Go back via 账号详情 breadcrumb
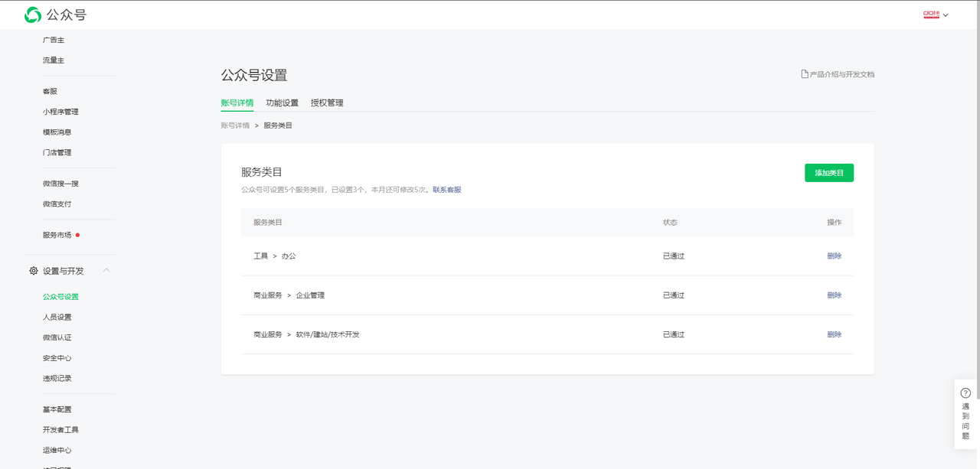Viewport: 980px width, 469px height. (x=235, y=125)
